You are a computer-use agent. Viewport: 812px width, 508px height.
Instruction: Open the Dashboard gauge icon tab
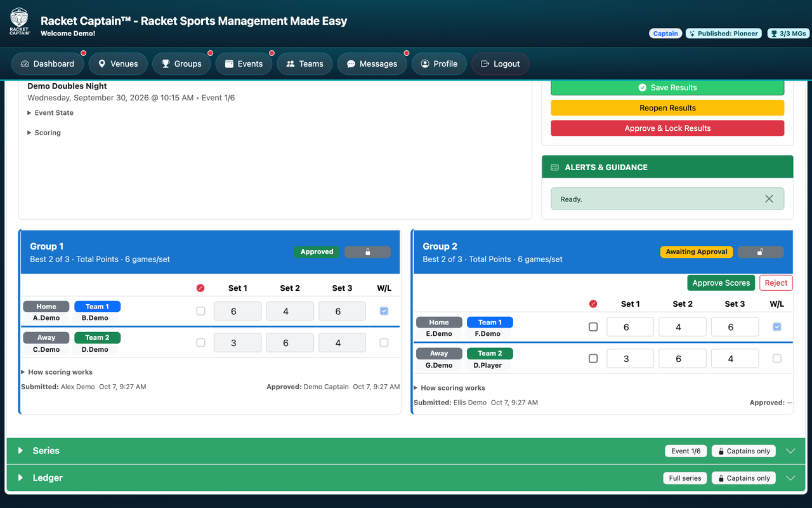[x=25, y=63]
